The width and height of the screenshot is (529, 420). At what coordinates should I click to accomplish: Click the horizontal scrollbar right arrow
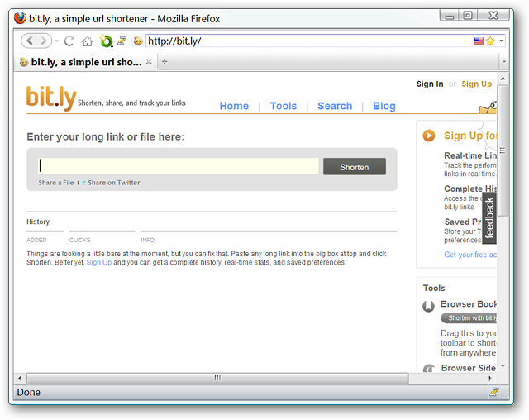point(490,378)
